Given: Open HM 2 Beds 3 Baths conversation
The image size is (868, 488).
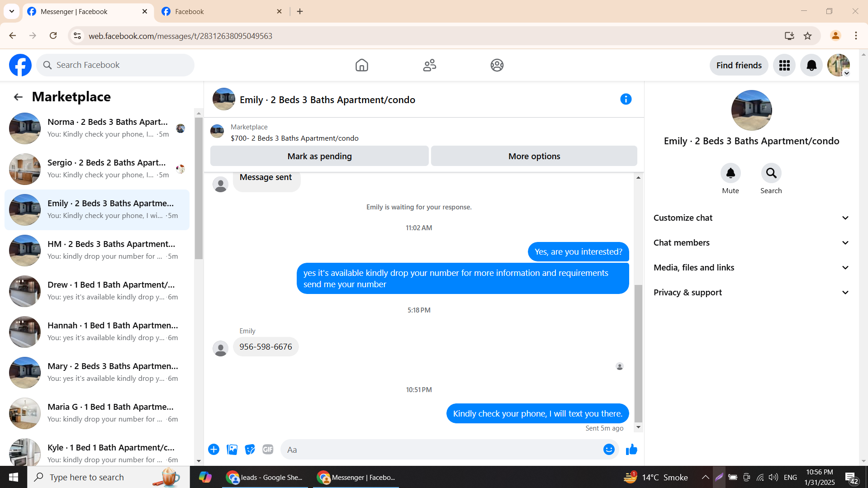Looking at the screenshot, I should [97, 251].
